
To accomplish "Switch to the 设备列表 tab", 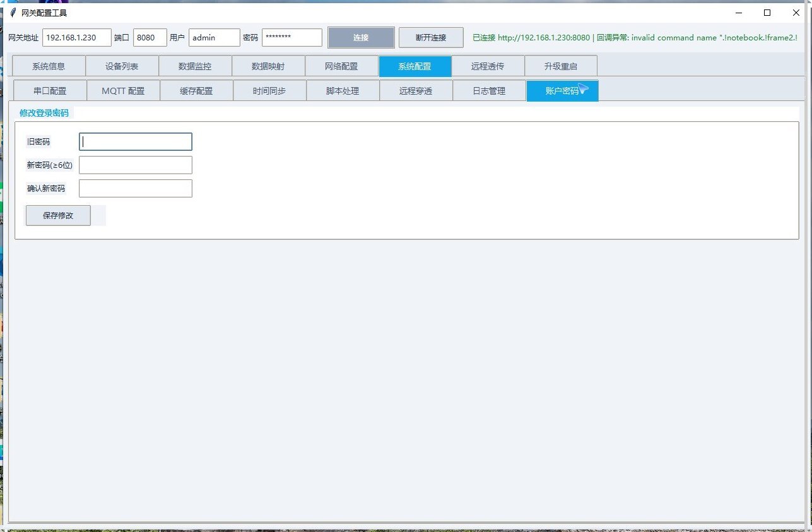I will point(122,66).
